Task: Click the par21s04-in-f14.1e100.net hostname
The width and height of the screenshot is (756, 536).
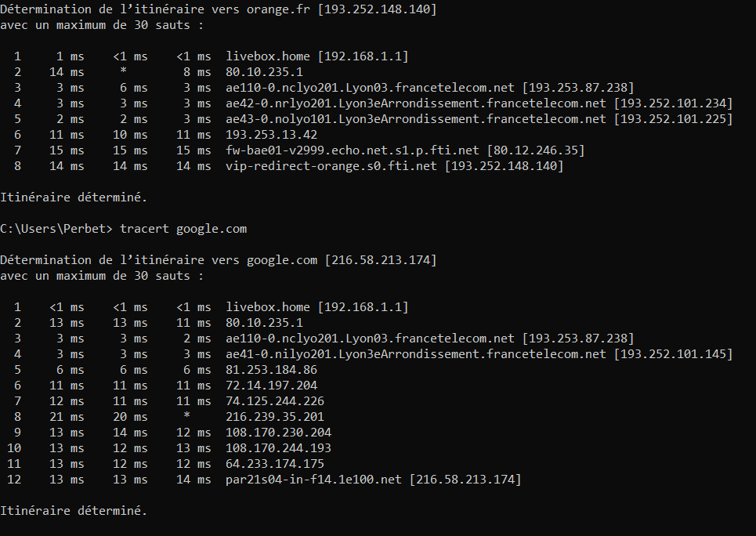Action: tap(314, 479)
